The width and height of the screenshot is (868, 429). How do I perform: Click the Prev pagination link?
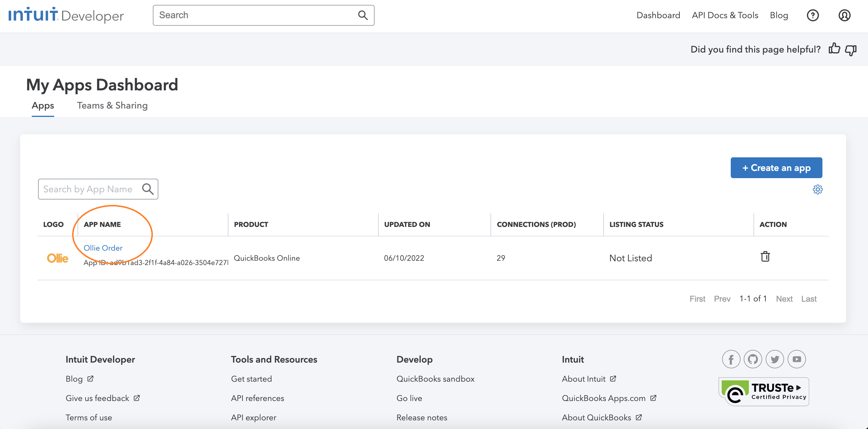[722, 299]
